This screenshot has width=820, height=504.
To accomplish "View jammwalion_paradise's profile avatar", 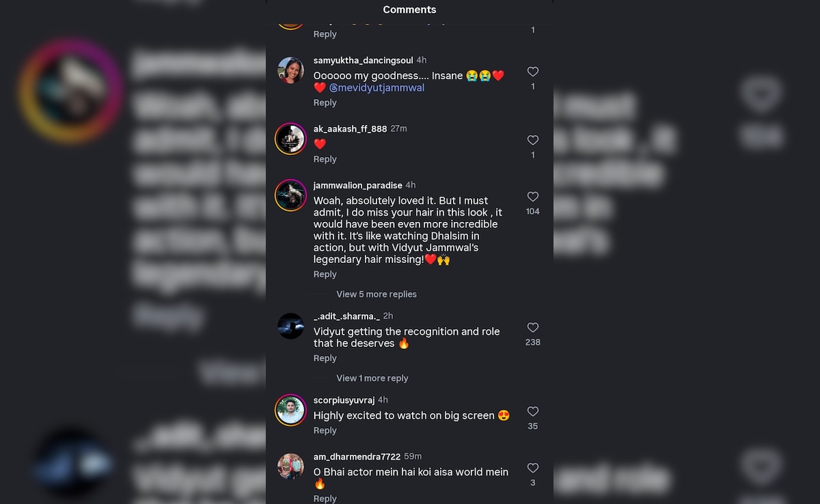I will point(290,195).
